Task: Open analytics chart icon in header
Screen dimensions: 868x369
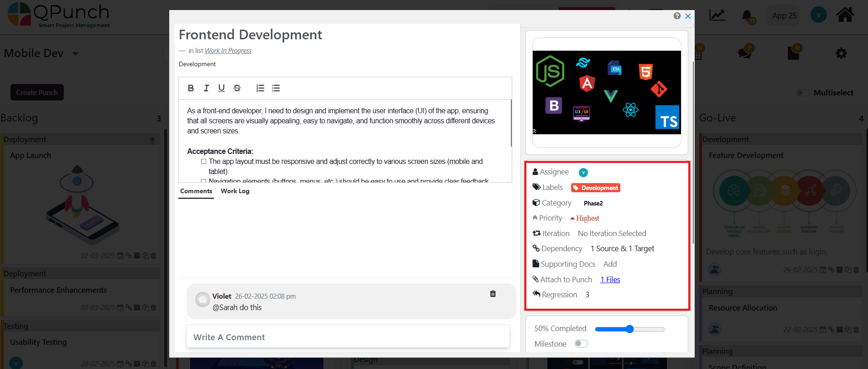Action: tap(717, 15)
